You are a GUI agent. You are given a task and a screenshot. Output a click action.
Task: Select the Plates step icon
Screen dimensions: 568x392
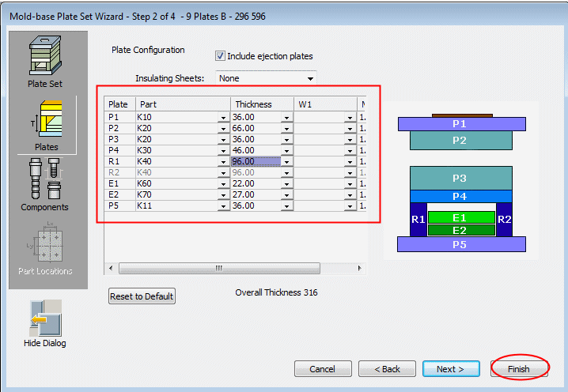pyautogui.click(x=46, y=123)
